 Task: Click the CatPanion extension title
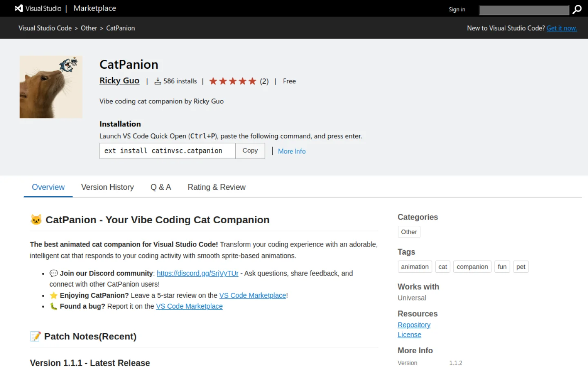(x=129, y=65)
